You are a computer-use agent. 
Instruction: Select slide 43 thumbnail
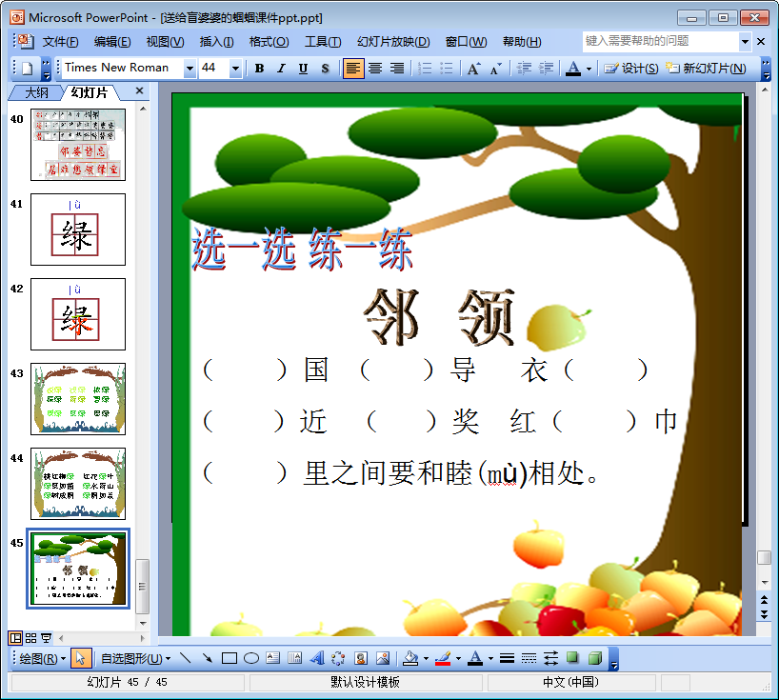click(x=78, y=398)
